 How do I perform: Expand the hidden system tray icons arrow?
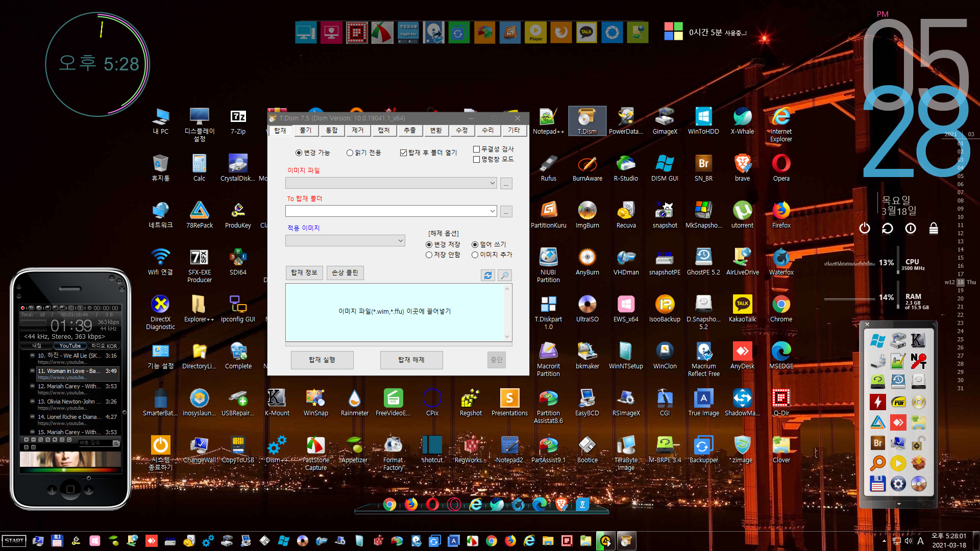point(884,541)
